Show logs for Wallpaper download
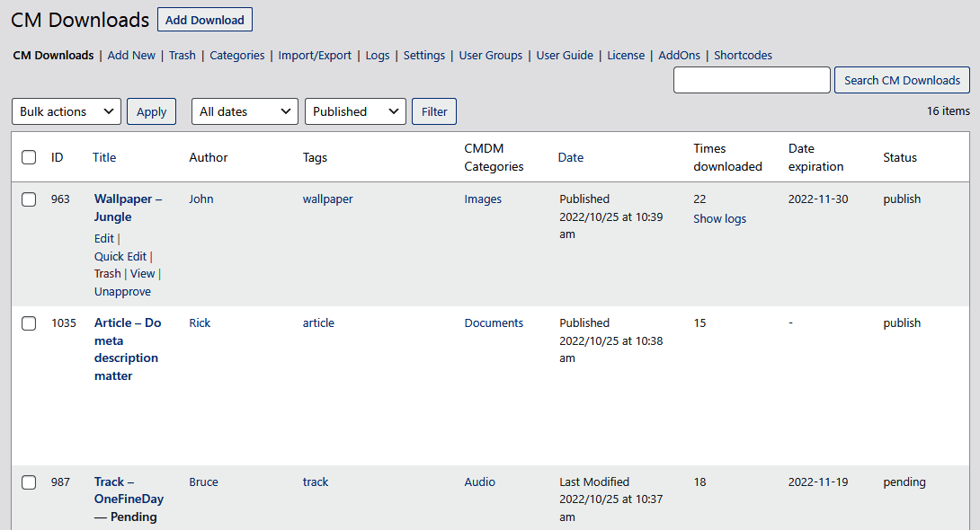 [x=719, y=218]
